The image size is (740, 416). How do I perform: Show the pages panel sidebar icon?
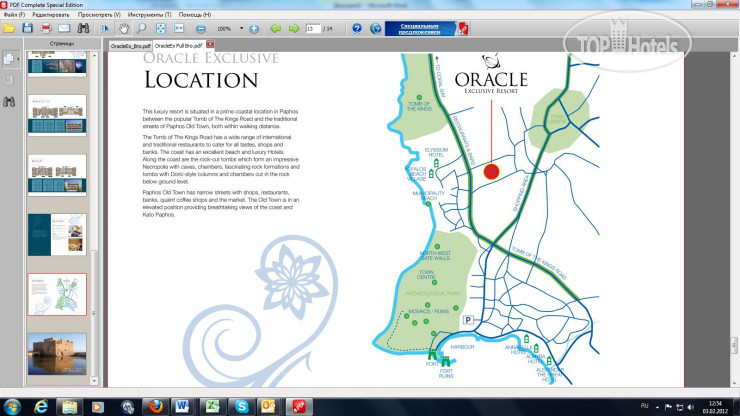pyautogui.click(x=9, y=59)
